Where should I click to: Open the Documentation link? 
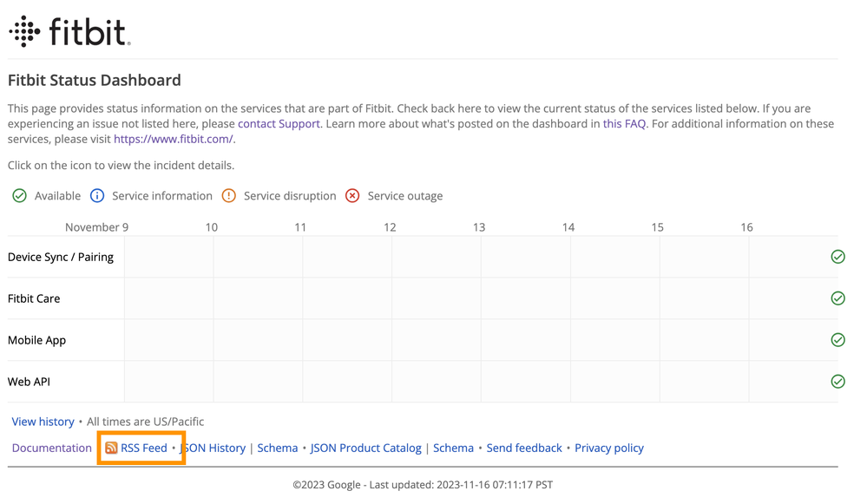51,448
